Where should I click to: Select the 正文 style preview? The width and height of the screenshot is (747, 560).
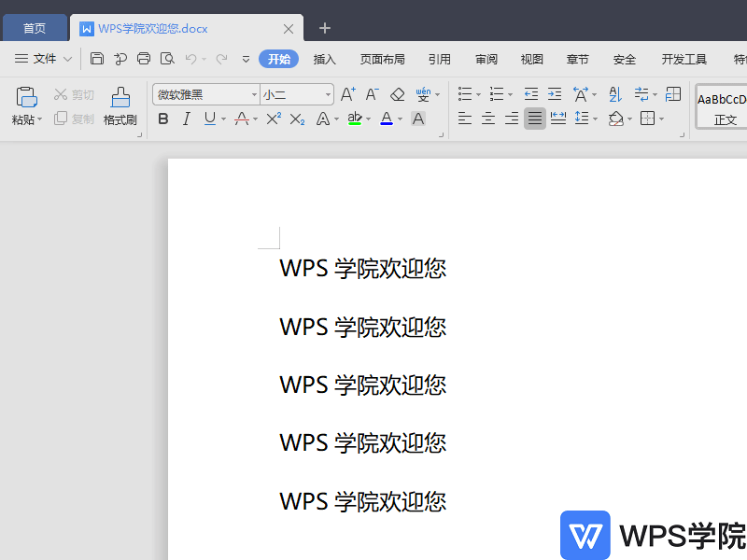[x=721, y=107]
